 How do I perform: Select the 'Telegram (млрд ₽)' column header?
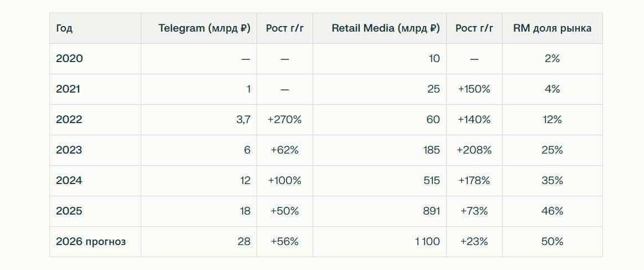[204, 28]
